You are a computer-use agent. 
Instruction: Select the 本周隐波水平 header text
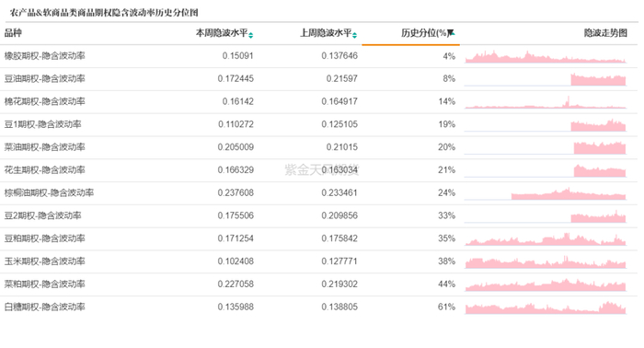[x=222, y=33]
